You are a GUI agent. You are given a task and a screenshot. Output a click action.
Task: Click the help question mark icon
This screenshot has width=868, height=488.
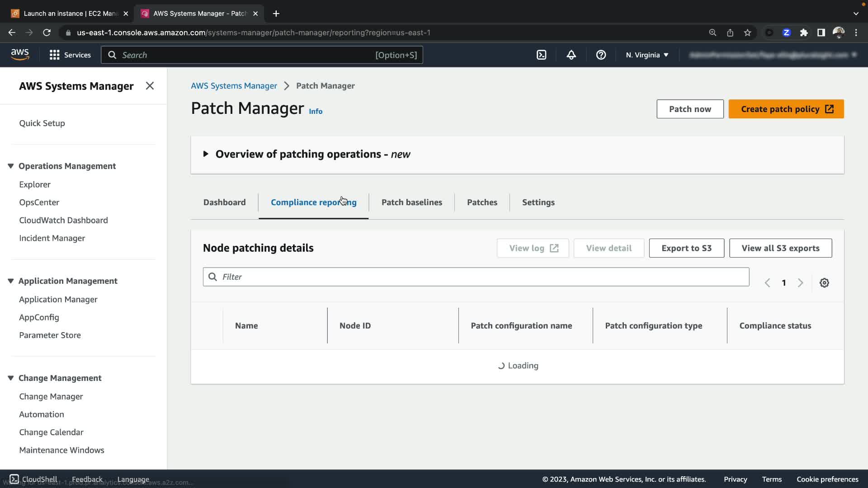601,55
